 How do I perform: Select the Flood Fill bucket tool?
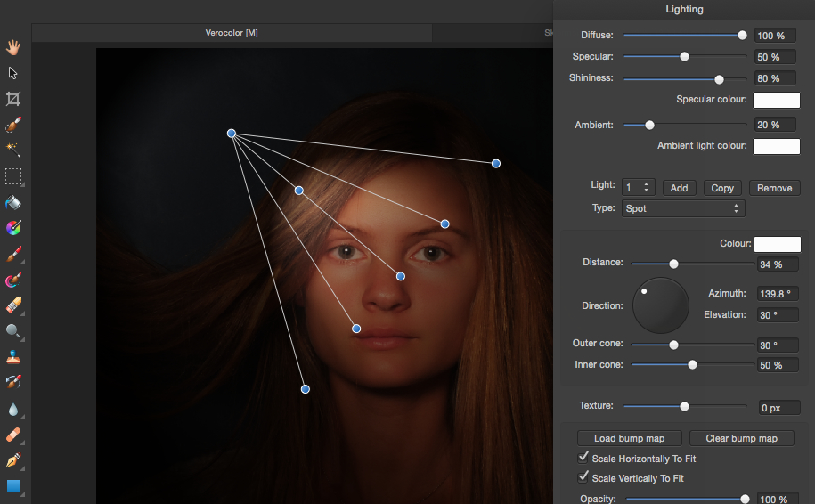[13, 202]
